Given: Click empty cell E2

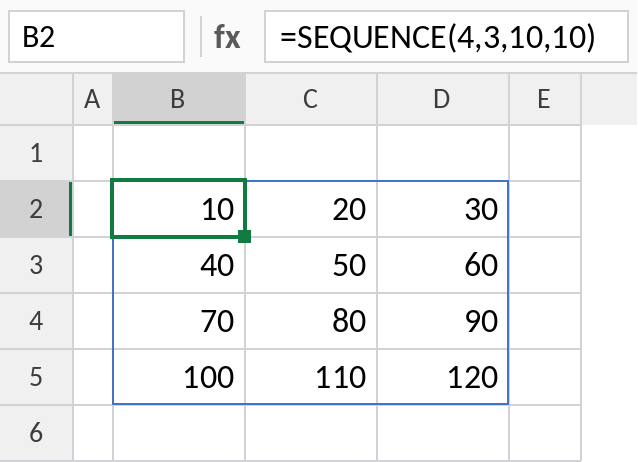Looking at the screenshot, I should [x=545, y=209].
